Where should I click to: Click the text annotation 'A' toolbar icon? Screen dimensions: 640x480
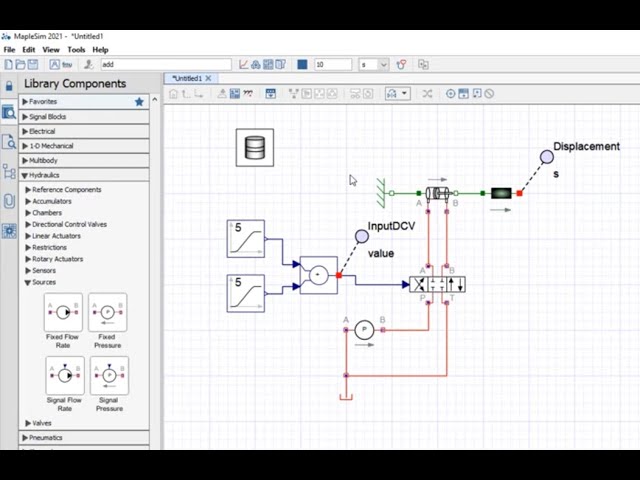tap(54, 64)
